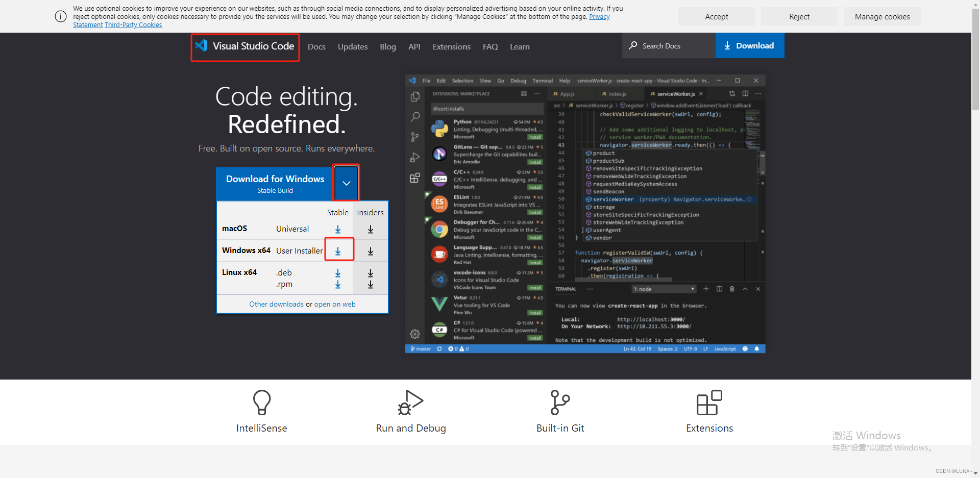
Task: Click the Extensions blocks icon
Action: point(709,402)
